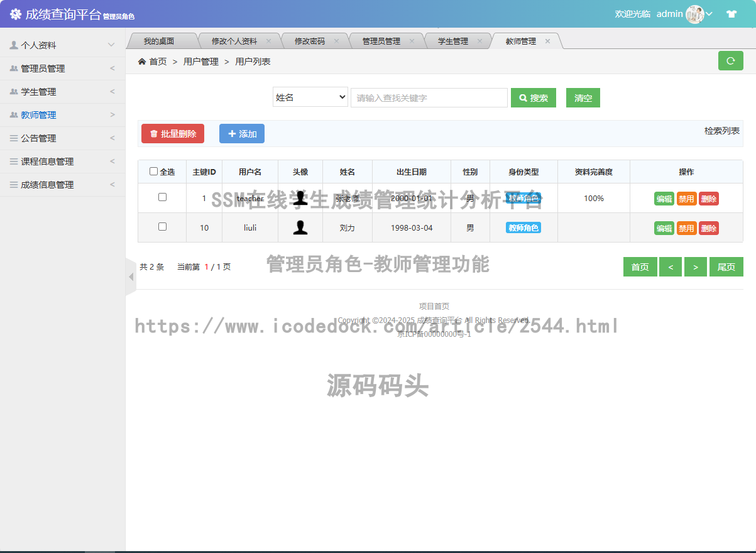Viewport: 756px width, 553px height.
Task: Close the 学生管理 tab
Action: [479, 41]
